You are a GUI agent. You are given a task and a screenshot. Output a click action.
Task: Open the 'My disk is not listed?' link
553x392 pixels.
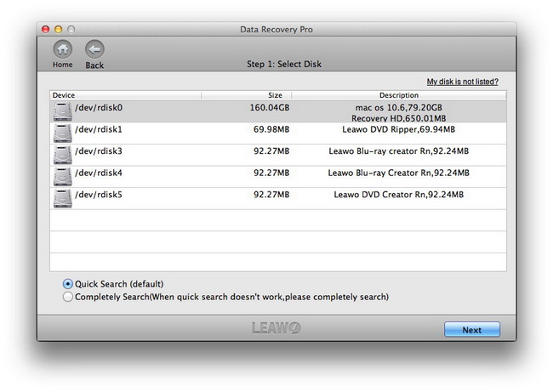462,82
